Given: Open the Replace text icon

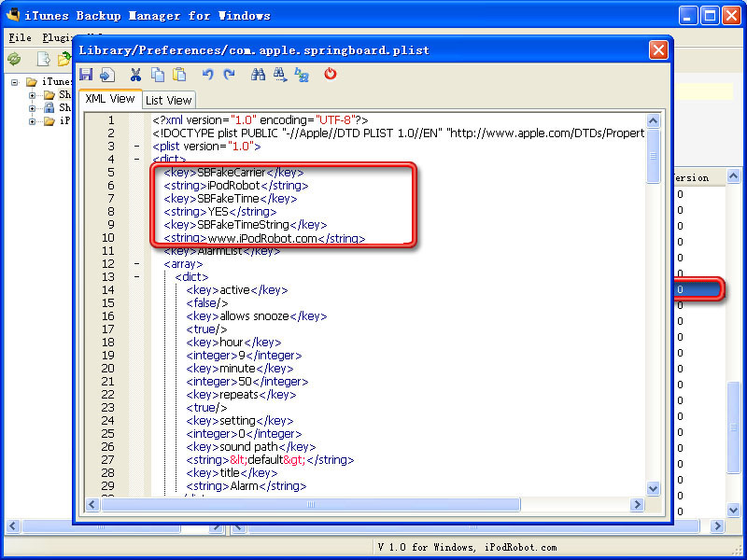Looking at the screenshot, I should point(302,75).
